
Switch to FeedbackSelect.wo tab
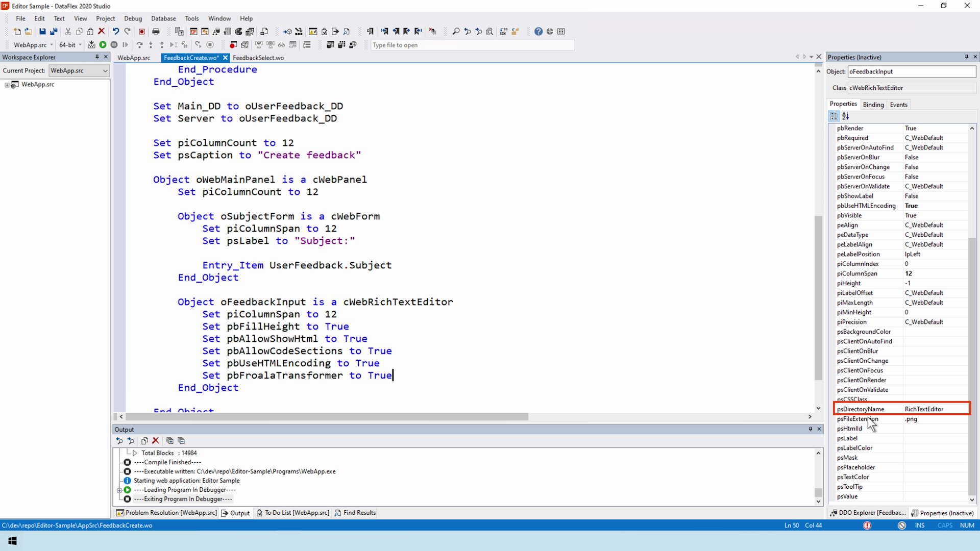tap(258, 58)
